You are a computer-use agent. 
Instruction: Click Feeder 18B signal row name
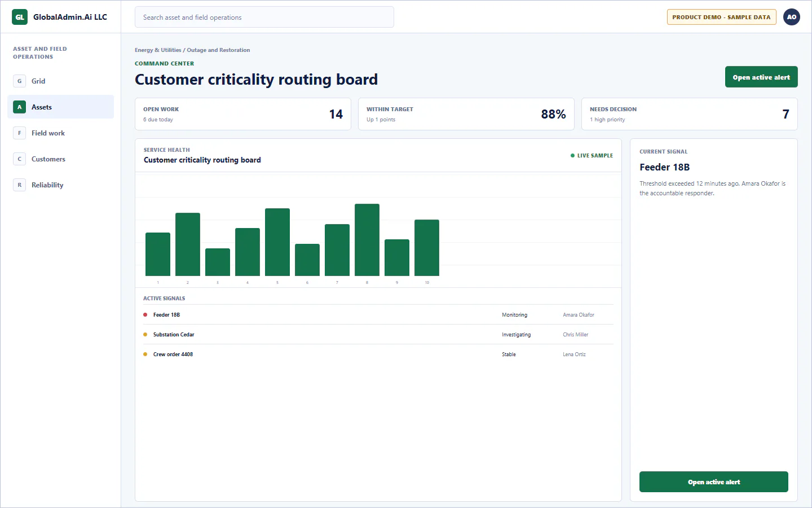coord(166,315)
